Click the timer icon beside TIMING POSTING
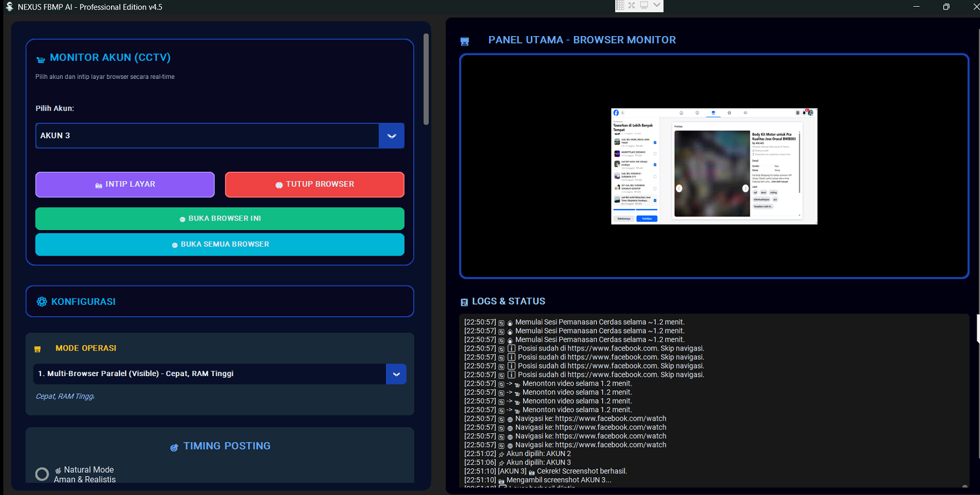 174,447
